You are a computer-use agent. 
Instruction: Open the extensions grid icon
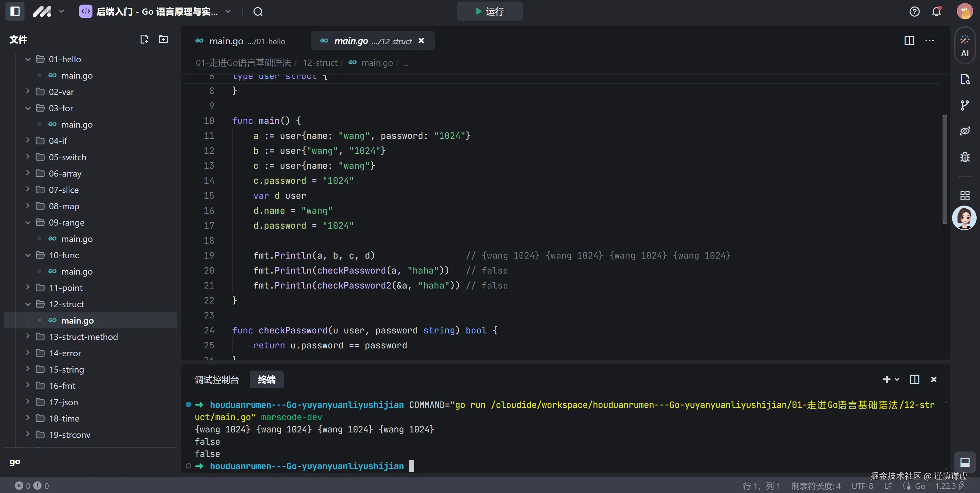(964, 196)
